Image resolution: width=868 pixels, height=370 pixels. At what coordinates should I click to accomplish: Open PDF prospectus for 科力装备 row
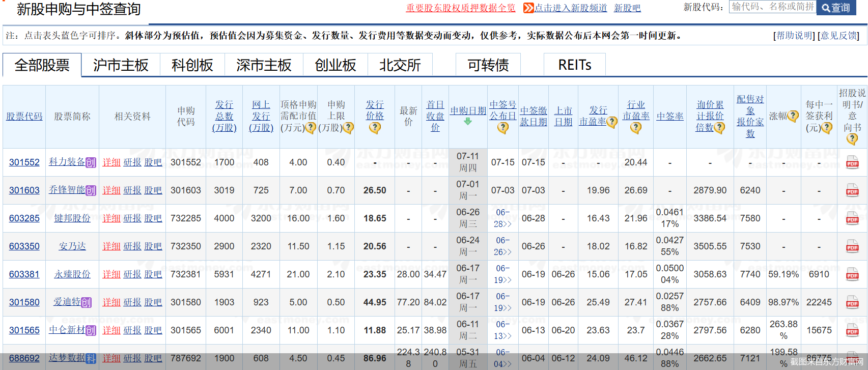coord(852,163)
